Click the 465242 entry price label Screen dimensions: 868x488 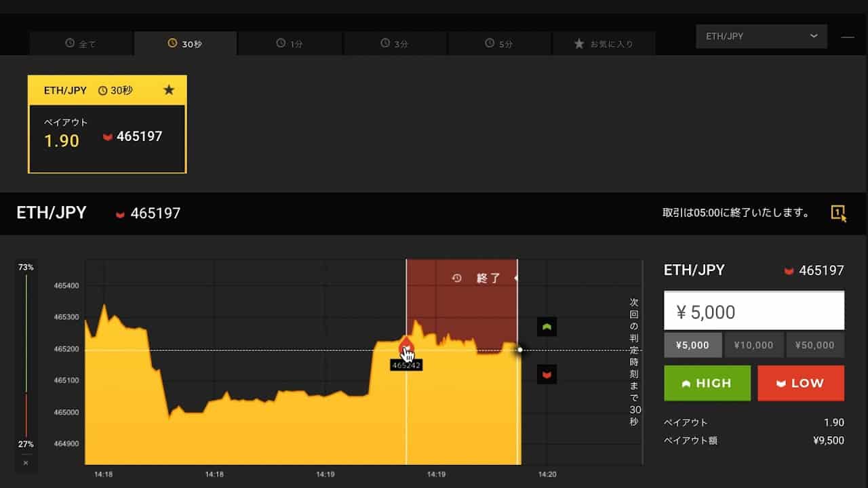point(406,365)
